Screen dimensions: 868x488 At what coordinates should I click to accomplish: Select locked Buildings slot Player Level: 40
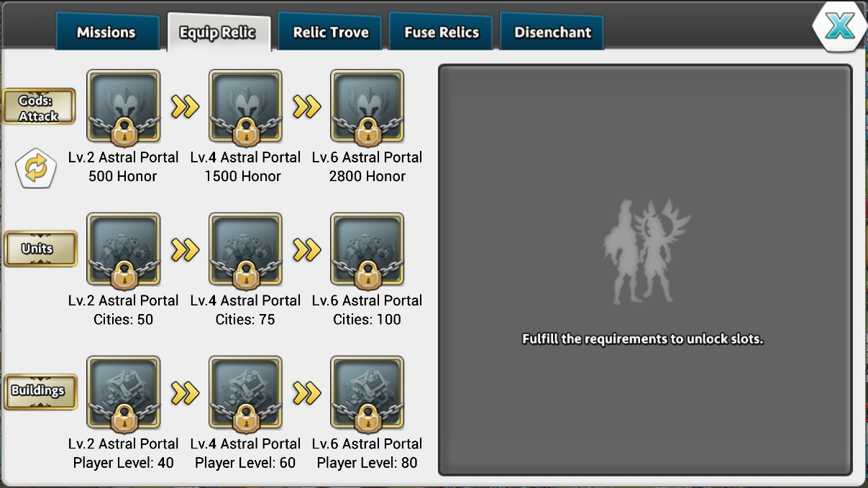pos(124,392)
